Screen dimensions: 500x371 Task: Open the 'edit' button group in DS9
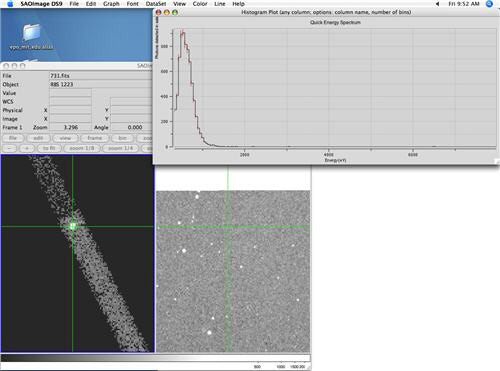[38, 138]
